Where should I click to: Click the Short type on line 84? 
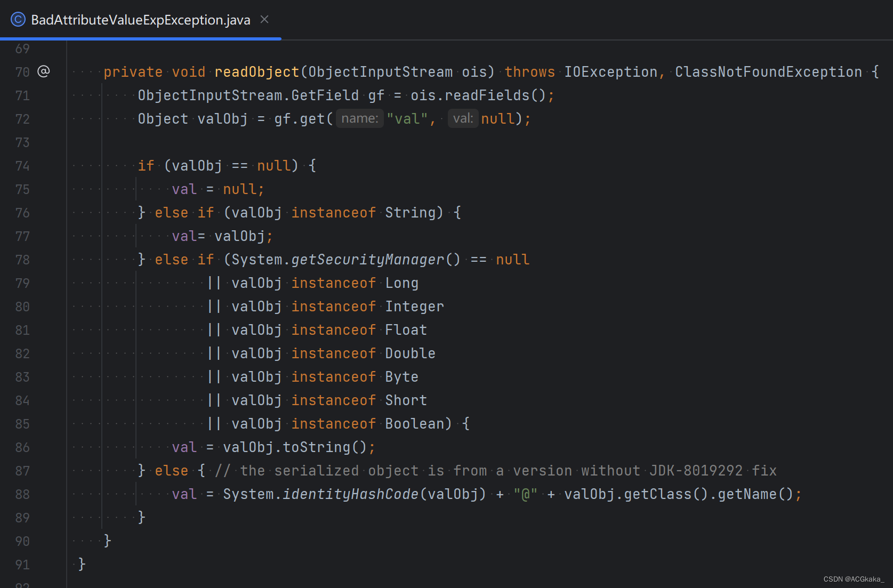point(406,400)
